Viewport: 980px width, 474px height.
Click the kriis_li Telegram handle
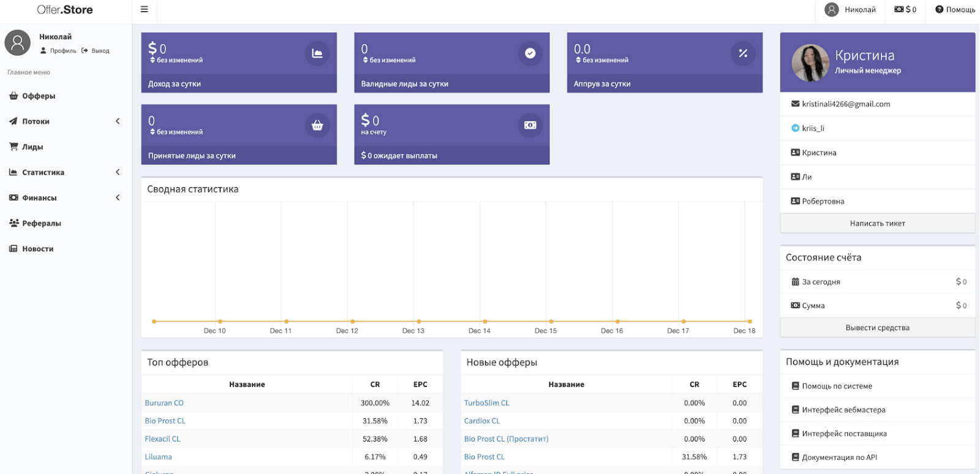coord(813,128)
